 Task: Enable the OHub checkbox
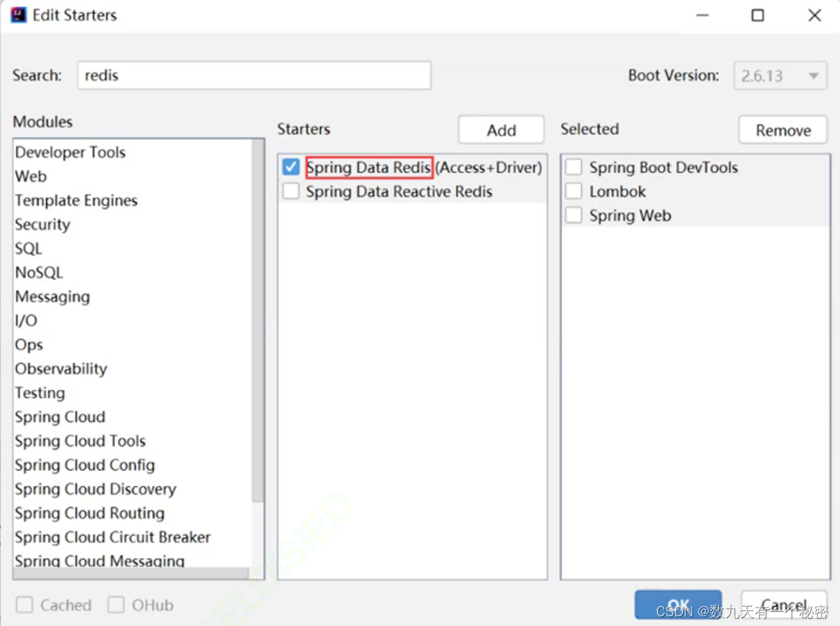pos(116,605)
